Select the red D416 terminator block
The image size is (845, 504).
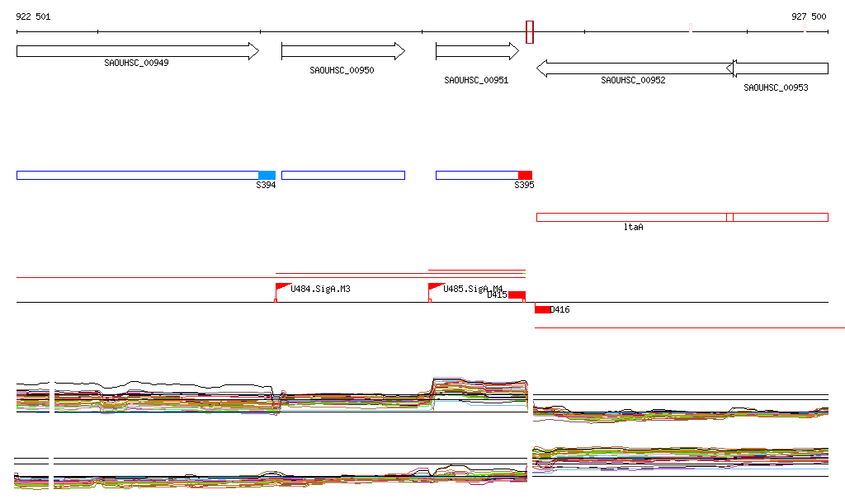542,309
